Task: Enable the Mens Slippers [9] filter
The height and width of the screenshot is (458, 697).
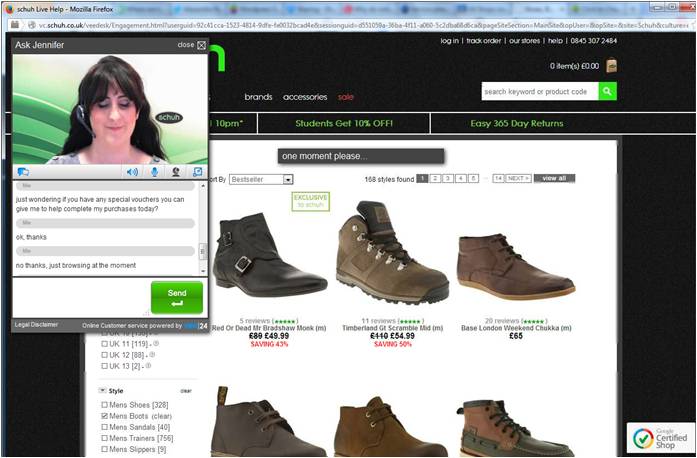Action: point(104,450)
